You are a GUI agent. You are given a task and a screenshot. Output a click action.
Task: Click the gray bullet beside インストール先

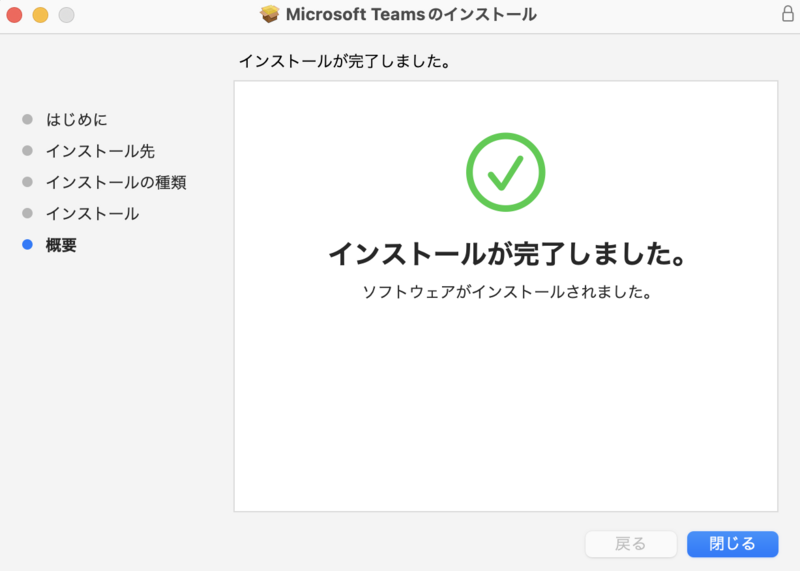pyautogui.click(x=27, y=151)
